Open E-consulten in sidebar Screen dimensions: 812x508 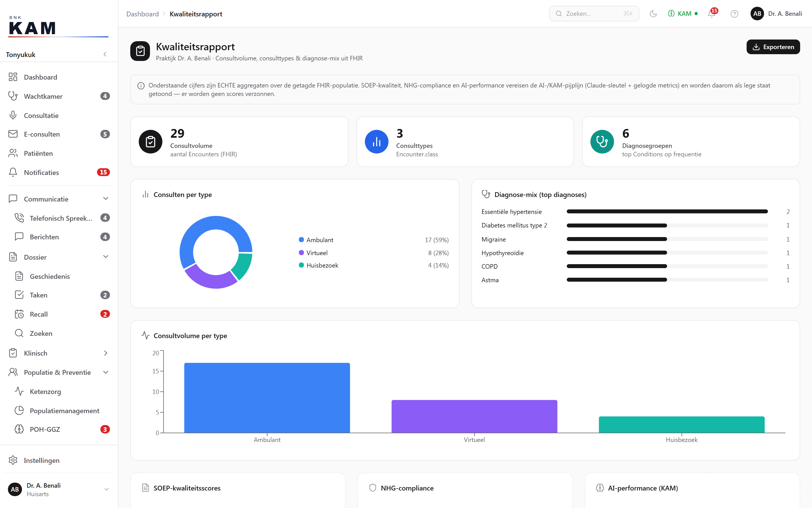pos(59,134)
